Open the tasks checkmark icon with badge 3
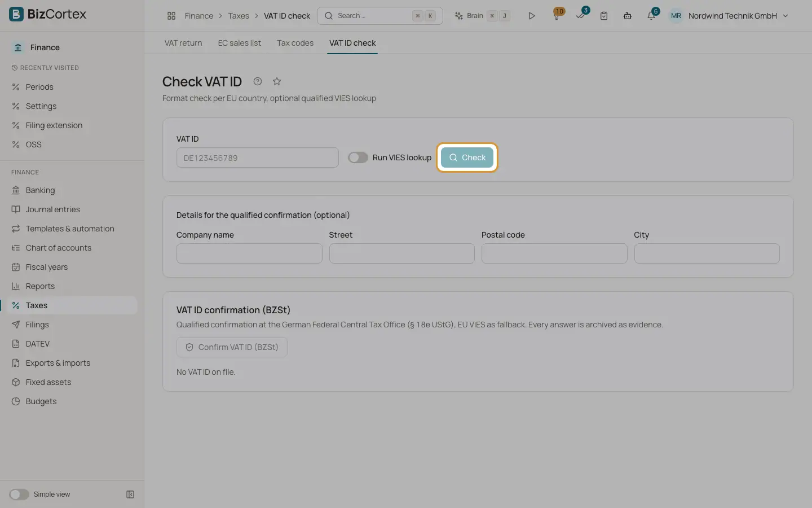This screenshot has height=508, width=812. pos(581,15)
